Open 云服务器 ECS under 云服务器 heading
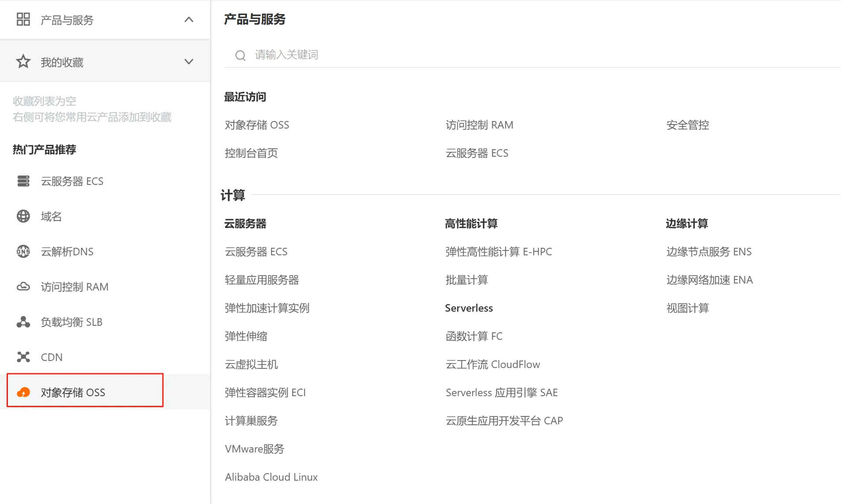The width and height of the screenshot is (841, 504). point(256,252)
